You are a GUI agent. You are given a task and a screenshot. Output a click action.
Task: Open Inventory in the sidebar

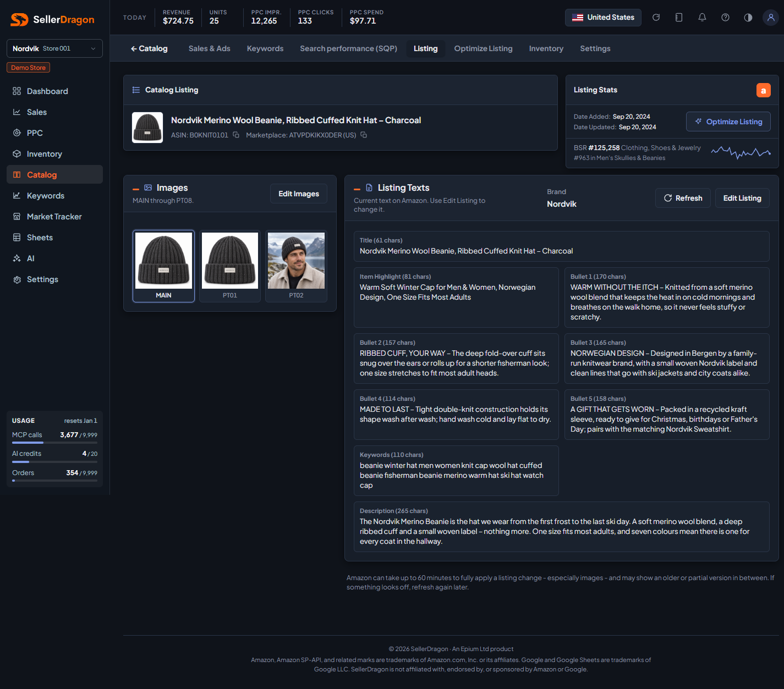tap(54, 154)
